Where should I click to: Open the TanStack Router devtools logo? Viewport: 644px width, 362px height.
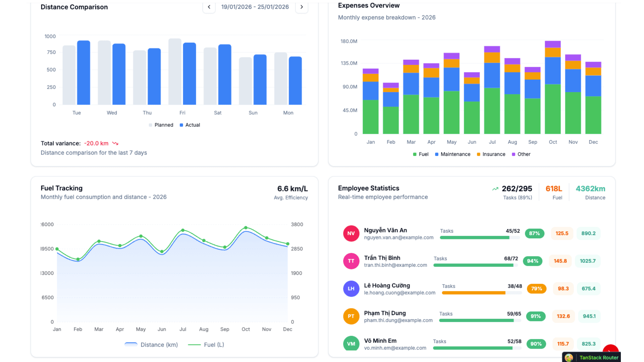(x=569, y=358)
